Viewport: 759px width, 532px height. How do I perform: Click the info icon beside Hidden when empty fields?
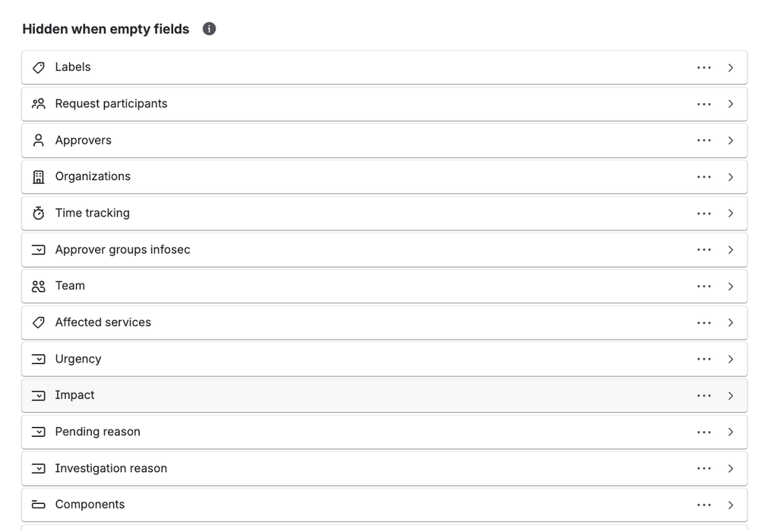click(209, 29)
